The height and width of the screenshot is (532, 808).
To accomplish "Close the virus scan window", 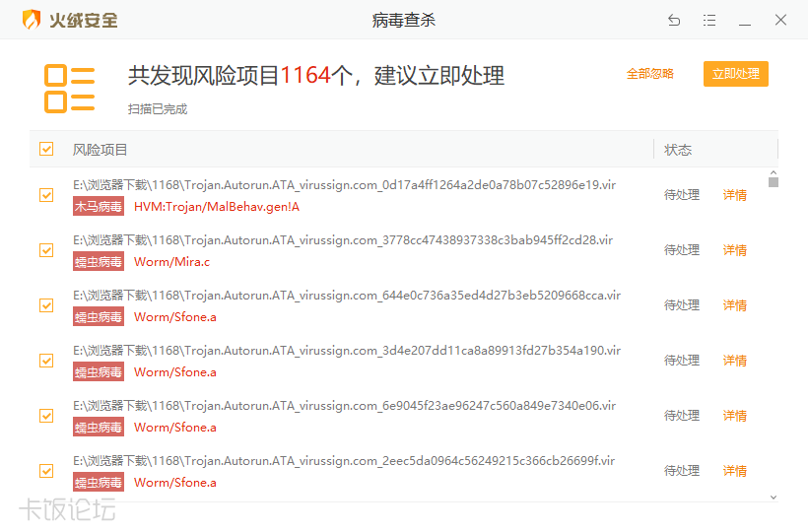I will [780, 20].
